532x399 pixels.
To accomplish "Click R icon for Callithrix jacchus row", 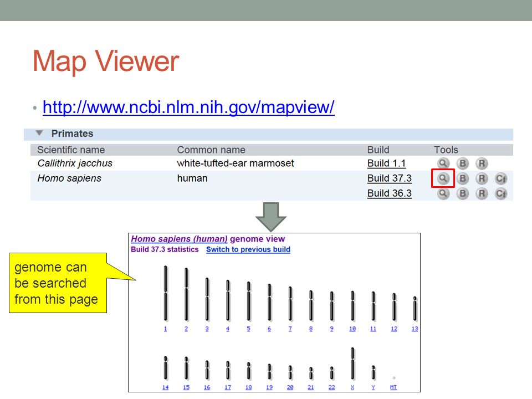I will pos(482,163).
